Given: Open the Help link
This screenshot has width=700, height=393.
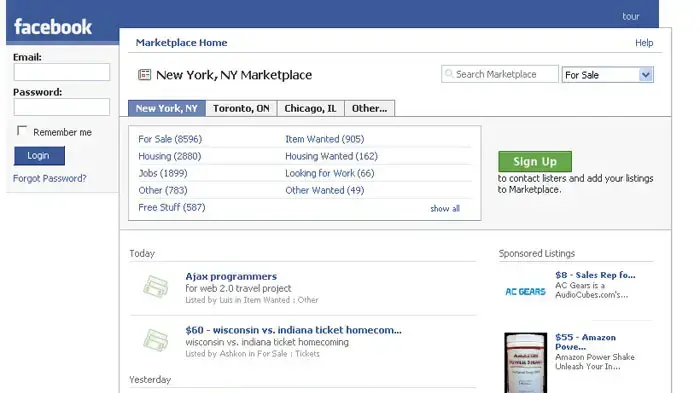Looking at the screenshot, I should click(x=644, y=43).
